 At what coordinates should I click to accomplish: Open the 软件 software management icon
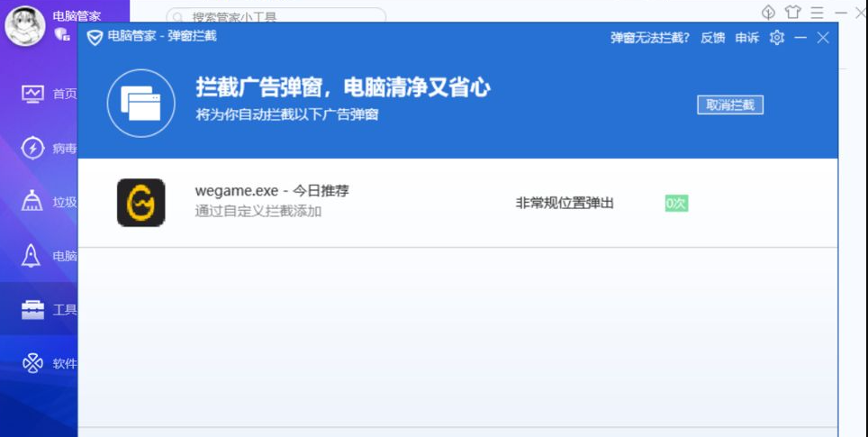(x=32, y=364)
